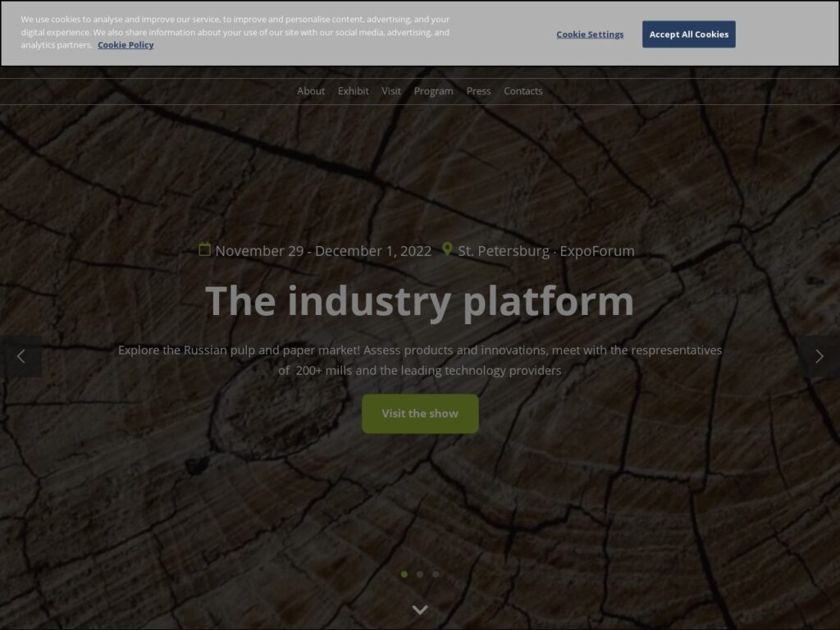Accept all cookies in the banner
This screenshot has height=630, width=840.
coord(688,34)
